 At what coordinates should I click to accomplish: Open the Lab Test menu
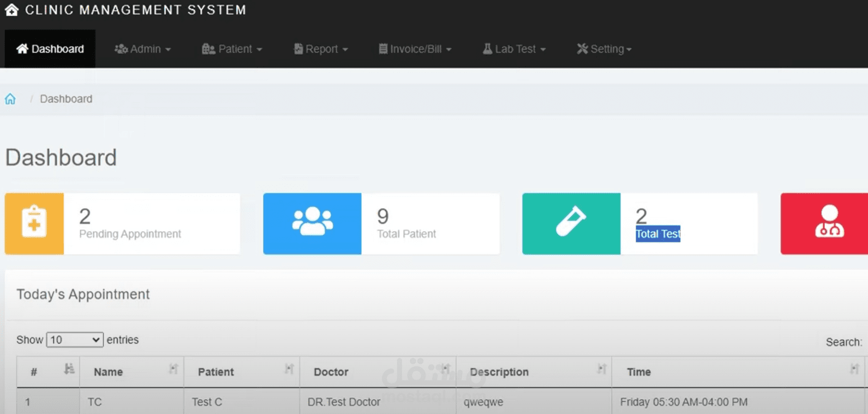point(514,49)
